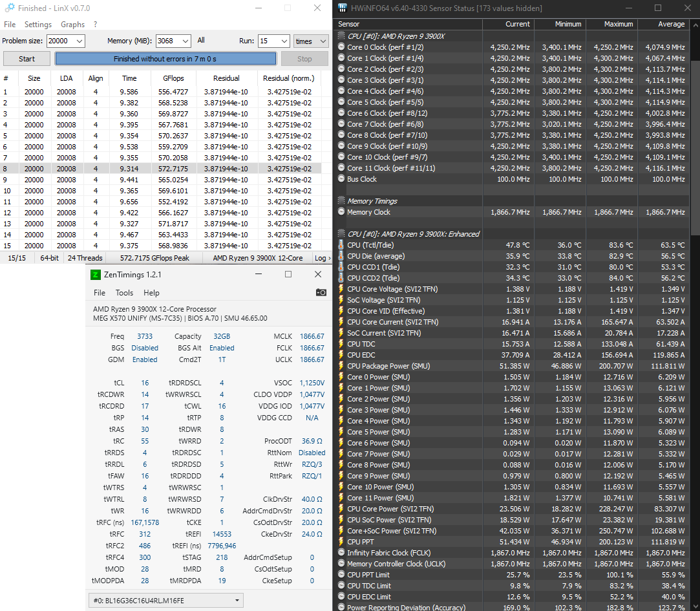
Task: Click the CPU Core Voltage maximum 1.419 V
Action: tap(621, 289)
